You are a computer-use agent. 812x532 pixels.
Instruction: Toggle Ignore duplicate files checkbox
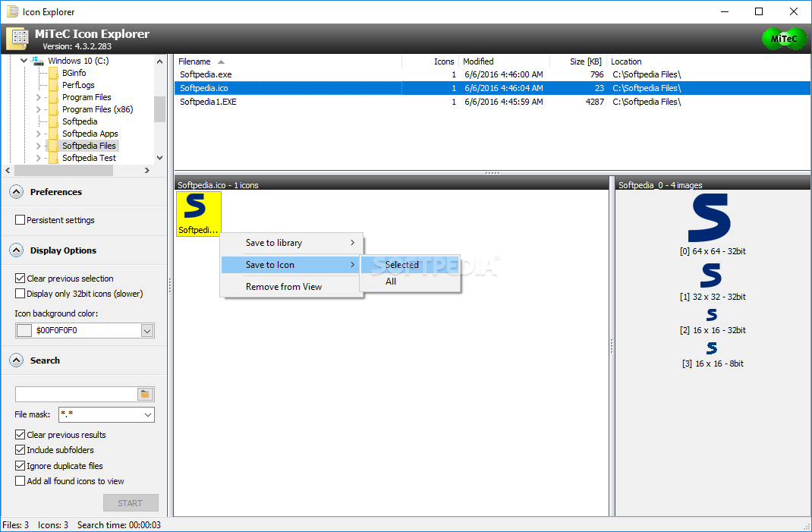20,465
